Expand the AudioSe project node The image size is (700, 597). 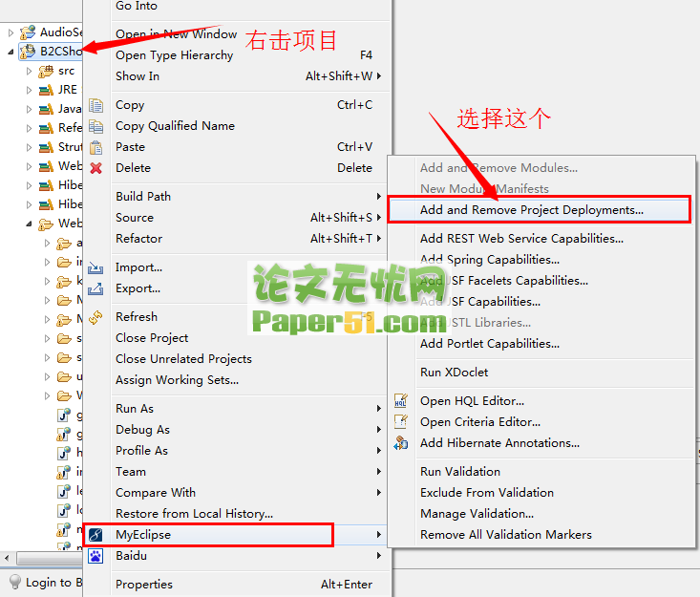click(11, 32)
